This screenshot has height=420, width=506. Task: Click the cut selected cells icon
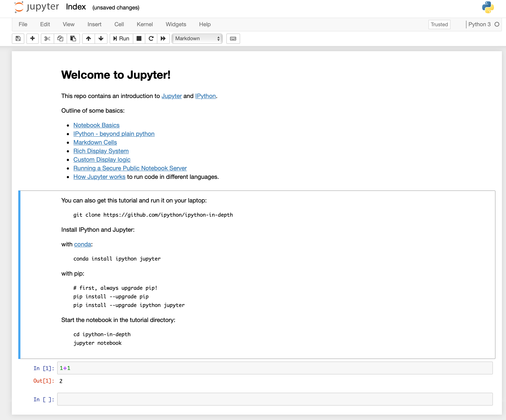click(46, 38)
